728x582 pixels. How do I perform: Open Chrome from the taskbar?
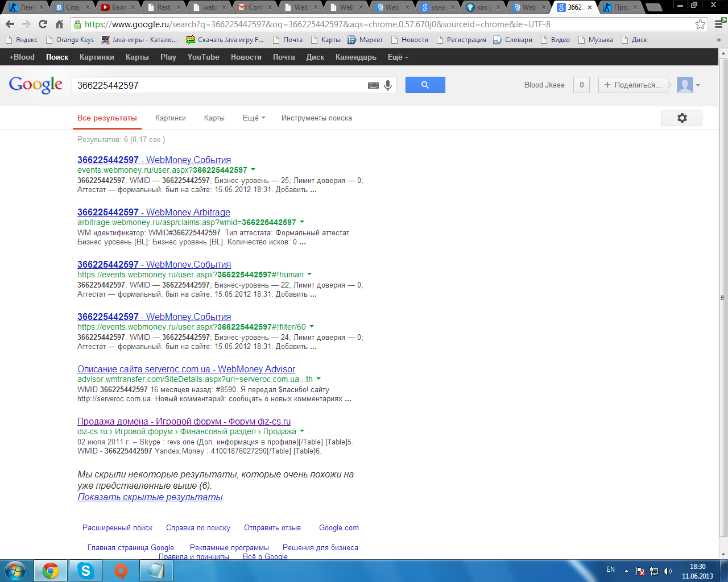coord(51,571)
